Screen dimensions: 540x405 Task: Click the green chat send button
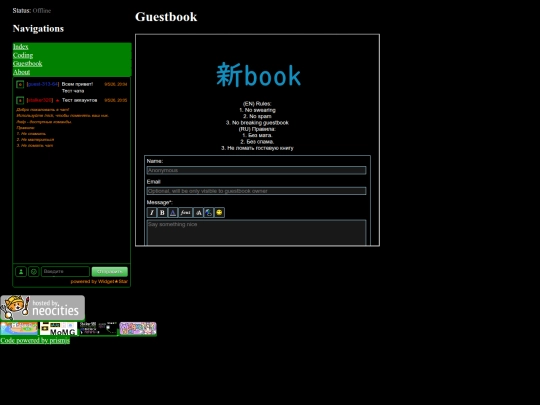110,272
